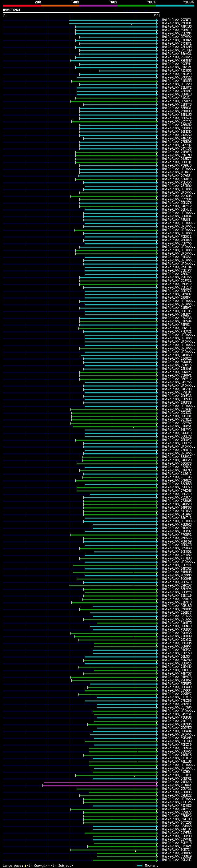This screenshot has height=868, width=197.
Task: Click the red 20% identity legend segment
Action: (x=22, y=6)
